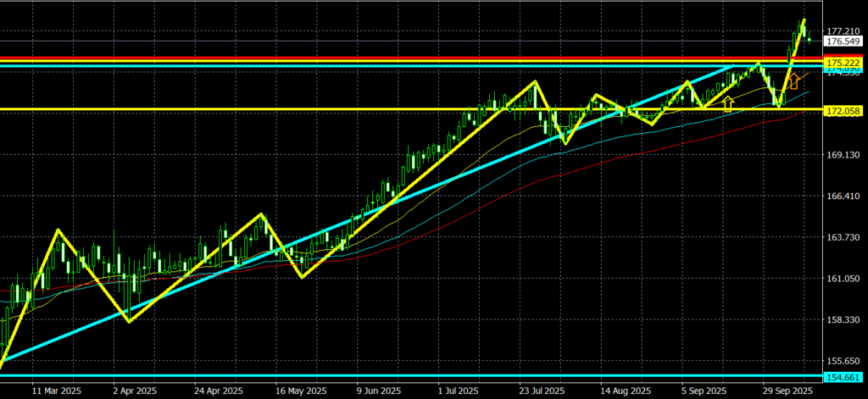Click the 14 Aug 2025 date label
Screen dimensions: 868x399
[624, 391]
